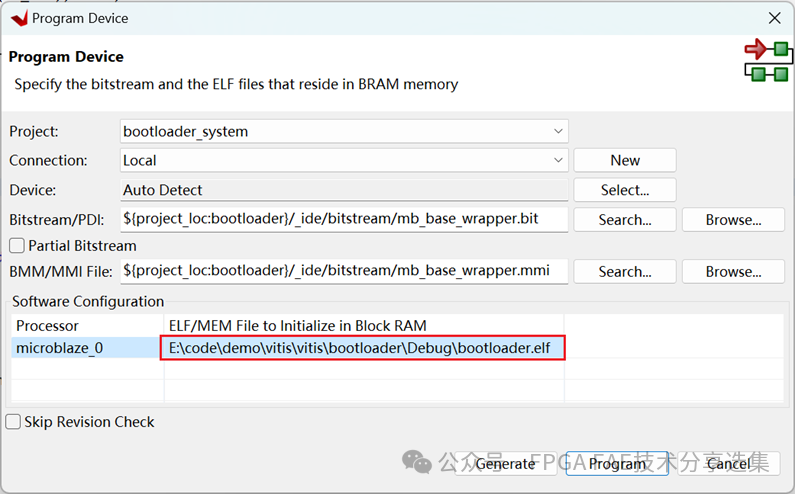Browse for the Bitstream/PDI file
795x494 pixels.
tap(733, 219)
